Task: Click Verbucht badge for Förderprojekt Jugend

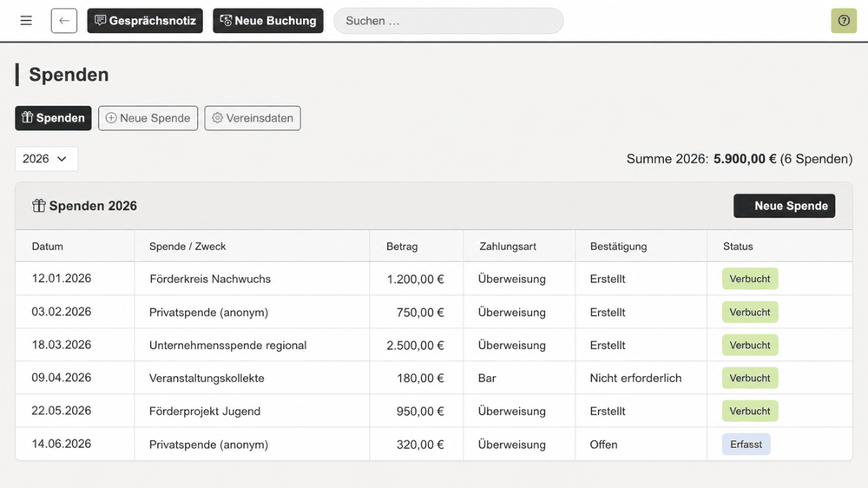Action: pos(750,411)
